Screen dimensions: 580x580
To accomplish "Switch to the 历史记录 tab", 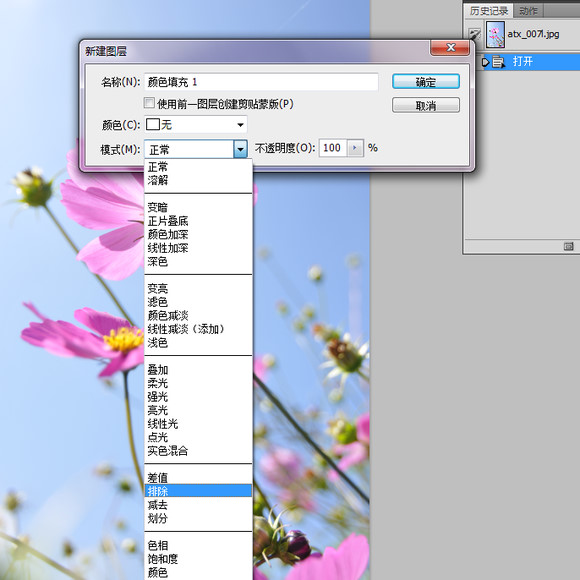I will tap(489, 11).
